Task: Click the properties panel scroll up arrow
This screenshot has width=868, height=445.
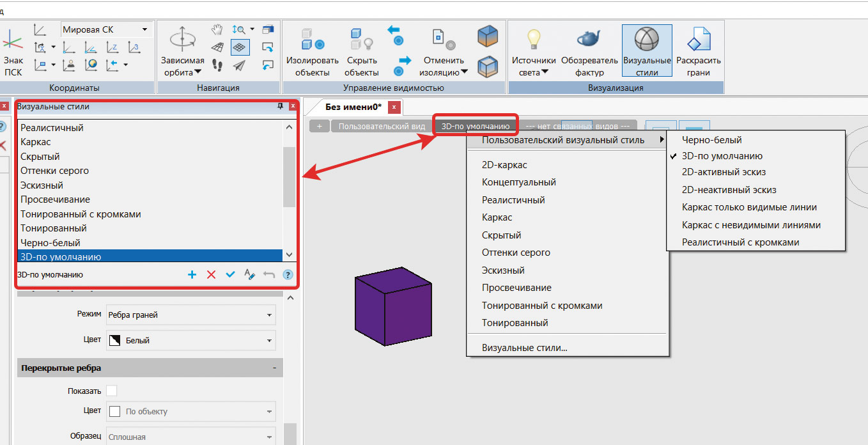Action: pos(290,299)
